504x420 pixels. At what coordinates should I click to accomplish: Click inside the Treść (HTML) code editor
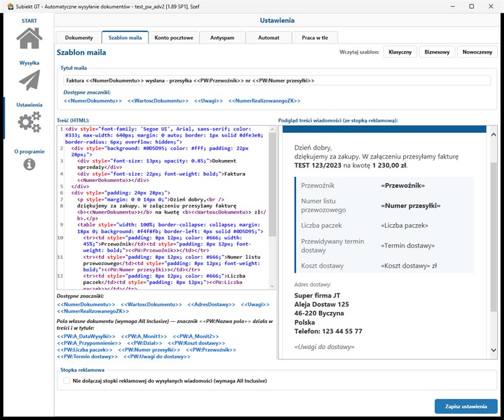click(x=166, y=208)
